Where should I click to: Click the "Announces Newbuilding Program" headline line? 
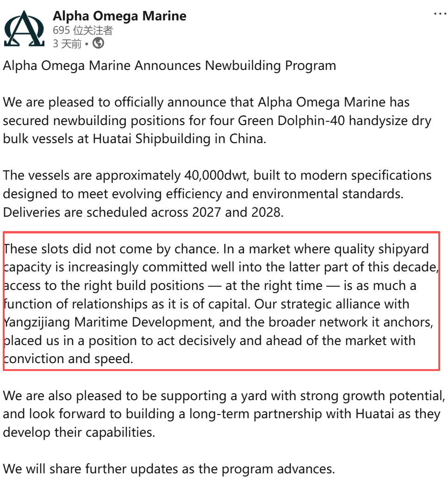[235, 65]
